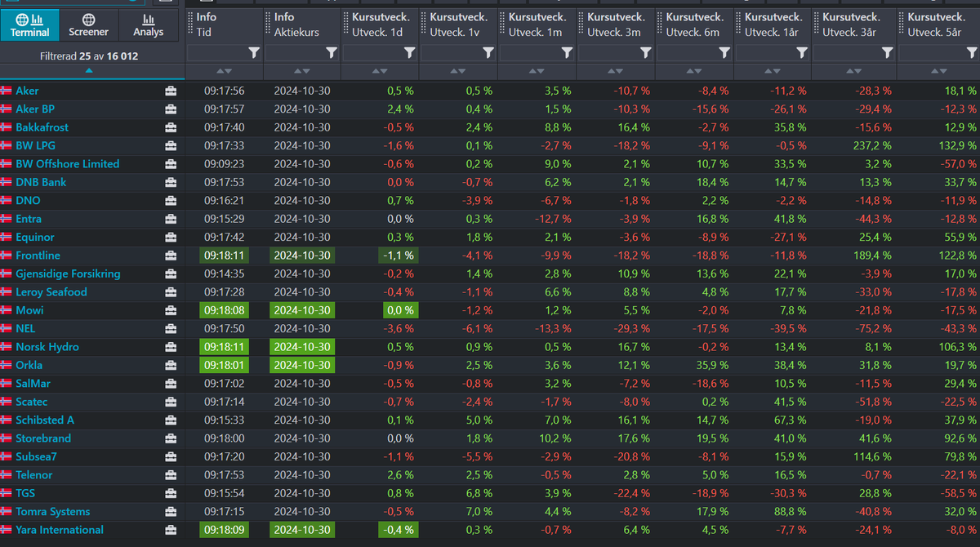This screenshot has width=980, height=547.
Task: Click the briefcase icon in the Bakkafrost row
Action: (x=171, y=127)
